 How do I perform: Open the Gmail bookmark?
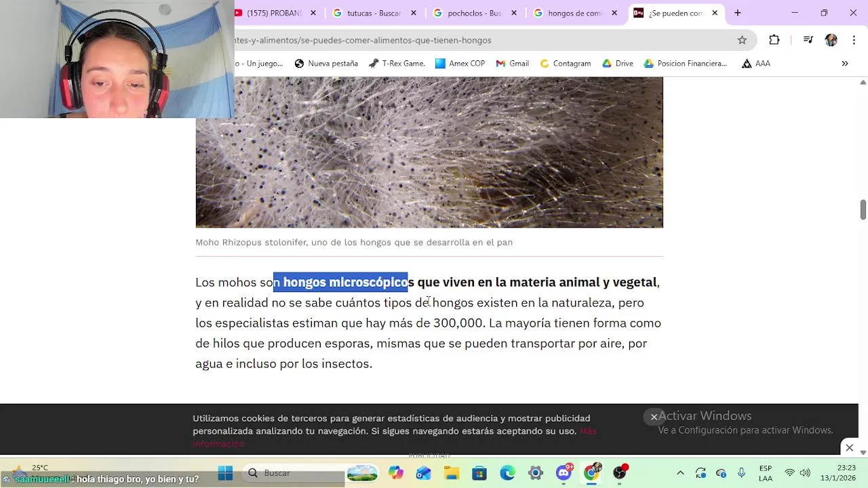(512, 63)
